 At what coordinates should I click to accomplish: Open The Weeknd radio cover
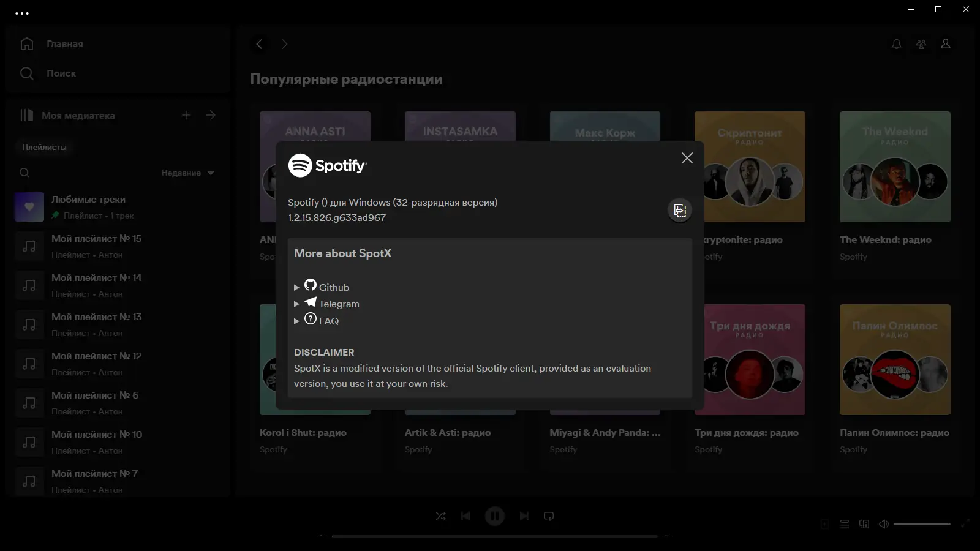895,167
